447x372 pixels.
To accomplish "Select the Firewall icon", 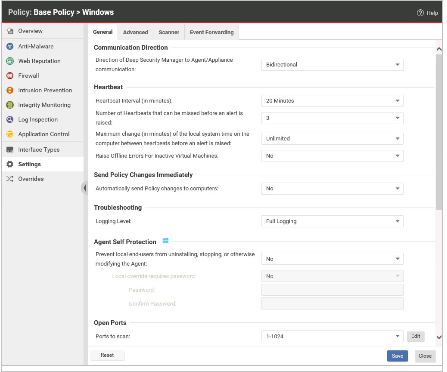I will pyautogui.click(x=10, y=76).
